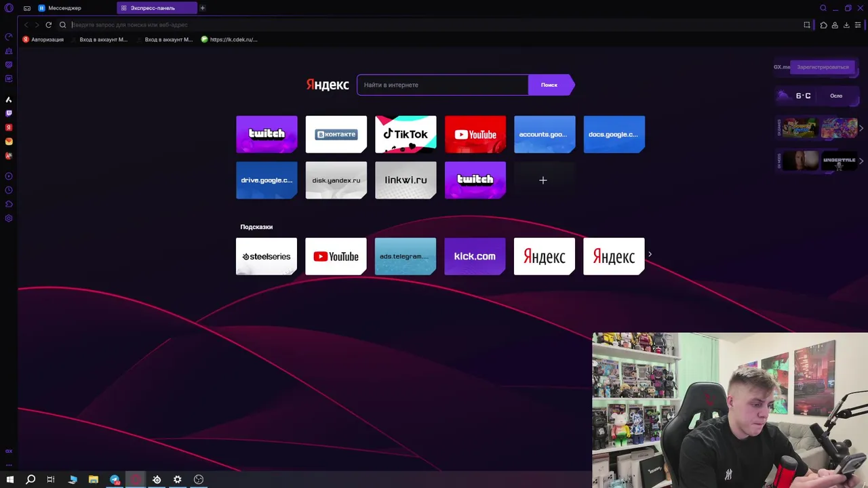Open History clock icon in the sidebar
868x488 pixels.
9,190
